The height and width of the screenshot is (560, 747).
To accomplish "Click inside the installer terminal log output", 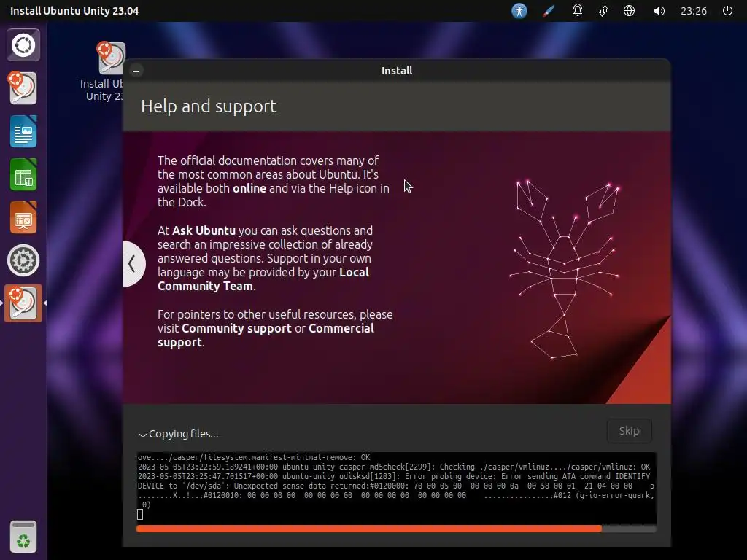I will point(396,488).
